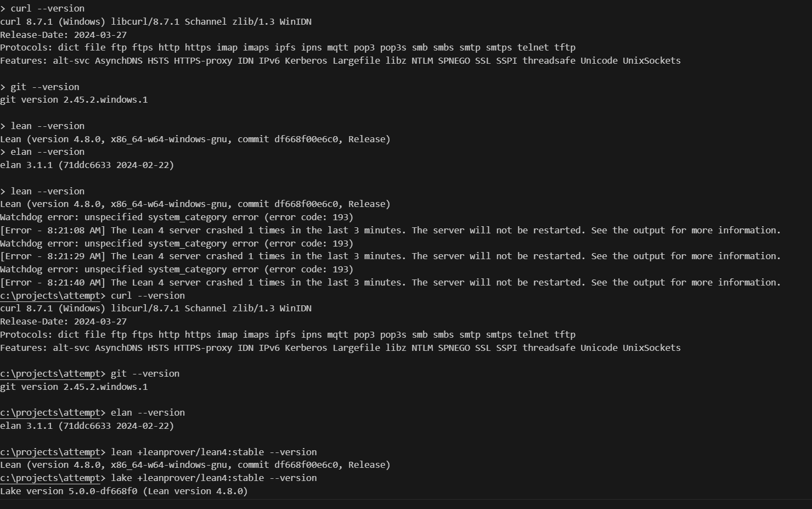Click the bottom 'lake +leanprover/lean4:stable --version' command text
The width and height of the screenshot is (812, 509).
click(214, 478)
